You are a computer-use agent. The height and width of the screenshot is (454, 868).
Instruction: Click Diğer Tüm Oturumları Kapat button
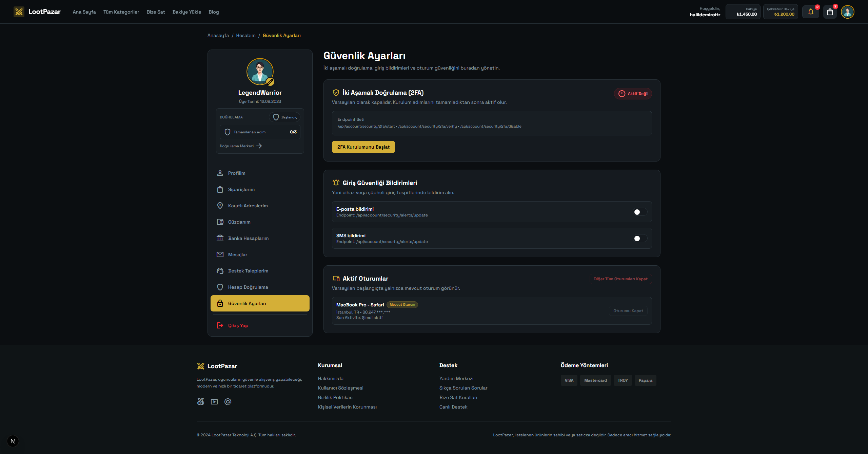click(x=620, y=279)
